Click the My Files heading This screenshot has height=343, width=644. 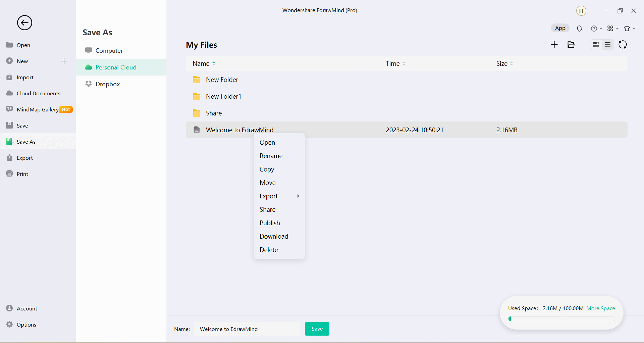pyautogui.click(x=202, y=45)
